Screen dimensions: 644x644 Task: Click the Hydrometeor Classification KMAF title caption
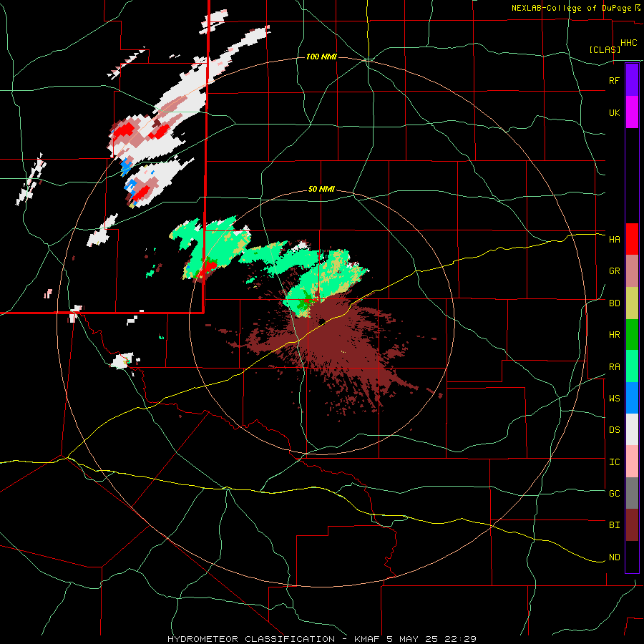pyautogui.click(x=321, y=639)
